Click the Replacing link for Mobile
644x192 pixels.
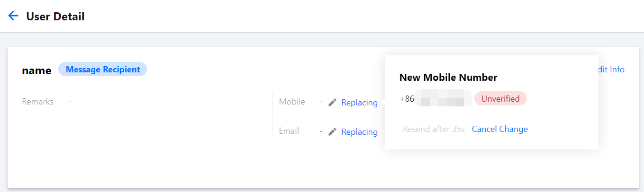359,102
